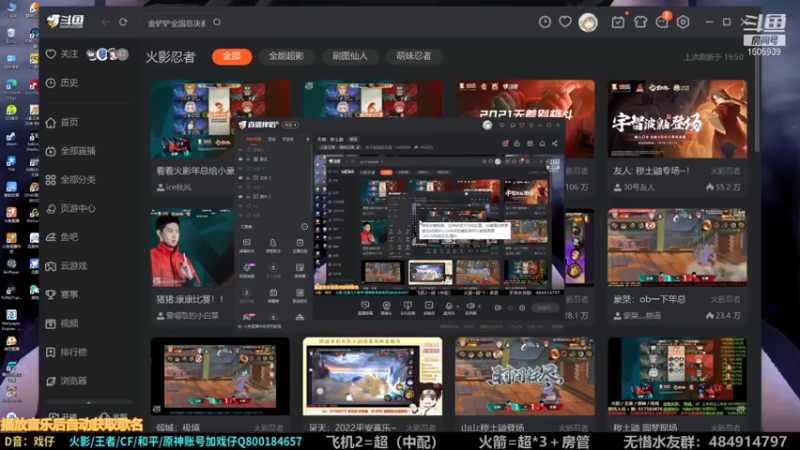Expand speaker dropdown arrow in companion bar
The image size is (800, 450).
(479, 307)
